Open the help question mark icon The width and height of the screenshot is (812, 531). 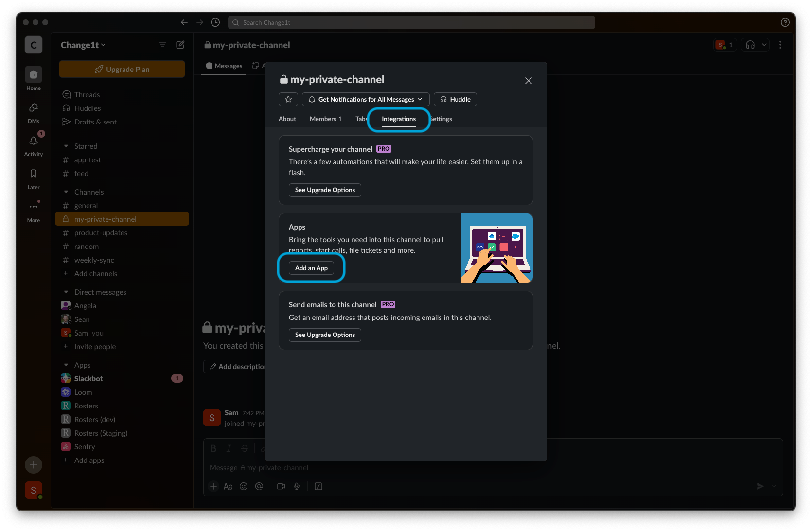(x=785, y=22)
